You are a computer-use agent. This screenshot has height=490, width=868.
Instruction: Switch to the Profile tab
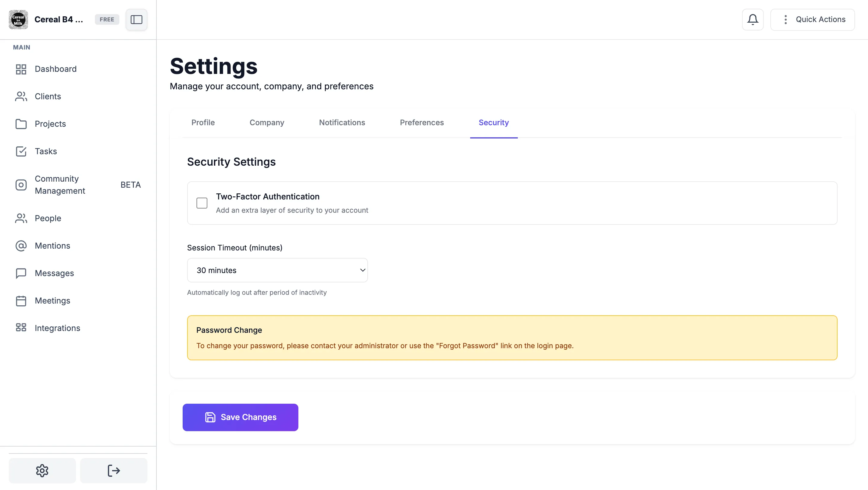point(203,123)
